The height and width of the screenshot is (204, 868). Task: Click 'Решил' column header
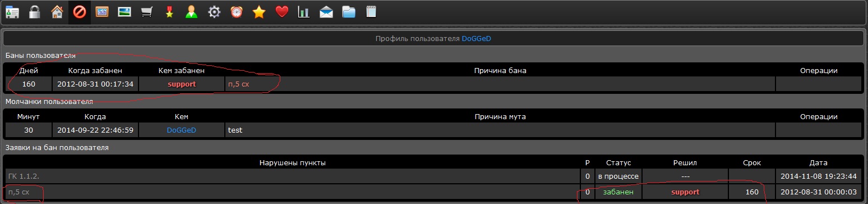click(685, 163)
